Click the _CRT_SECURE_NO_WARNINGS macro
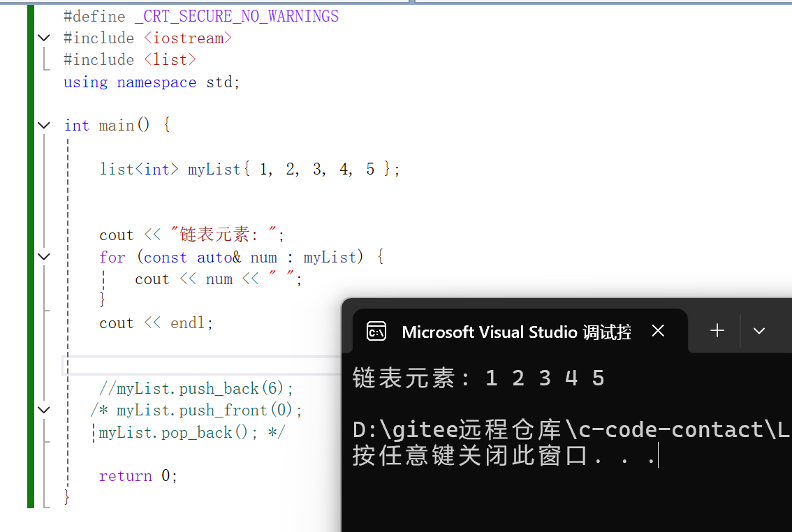The height and width of the screenshot is (532, 792). 236,16
